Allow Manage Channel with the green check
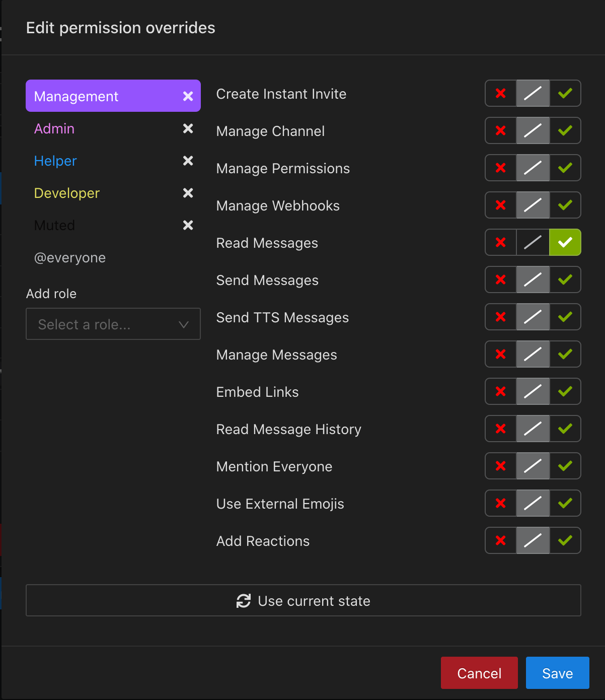The image size is (605, 700). [x=565, y=130]
